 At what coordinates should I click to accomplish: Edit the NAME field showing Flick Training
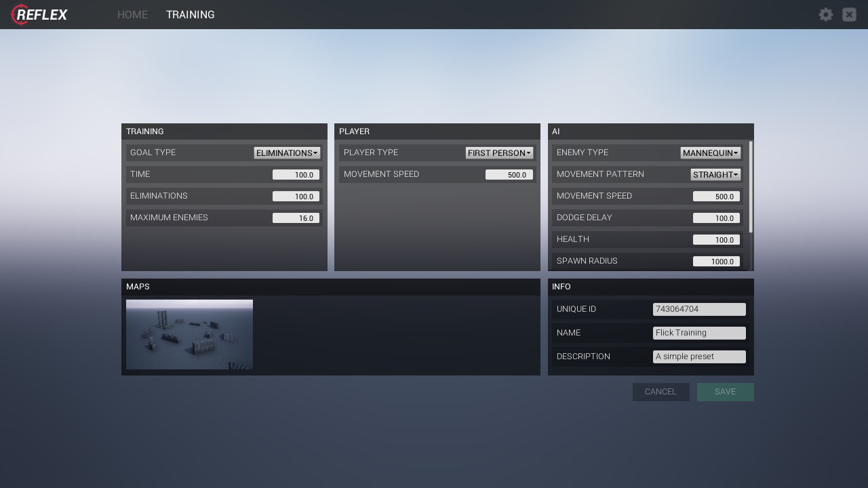(699, 333)
